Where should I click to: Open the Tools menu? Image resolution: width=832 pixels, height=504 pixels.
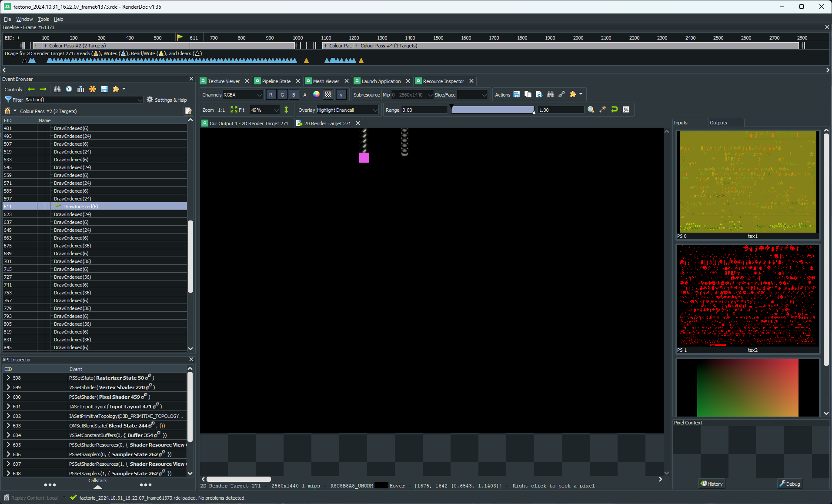click(43, 19)
